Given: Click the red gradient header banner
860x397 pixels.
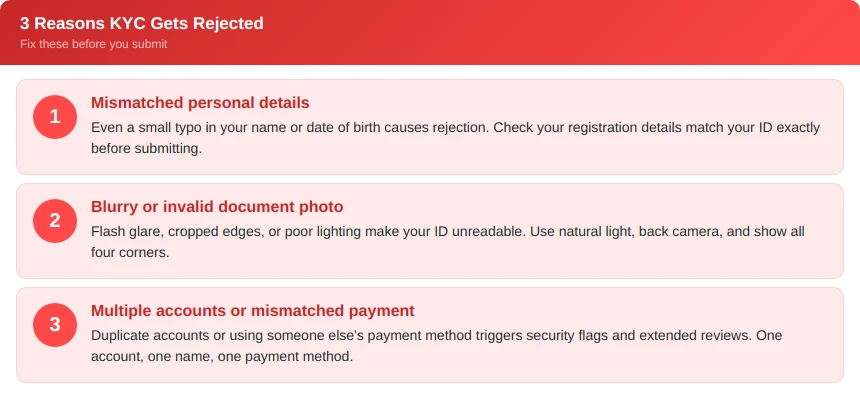Looking at the screenshot, I should click(430, 32).
